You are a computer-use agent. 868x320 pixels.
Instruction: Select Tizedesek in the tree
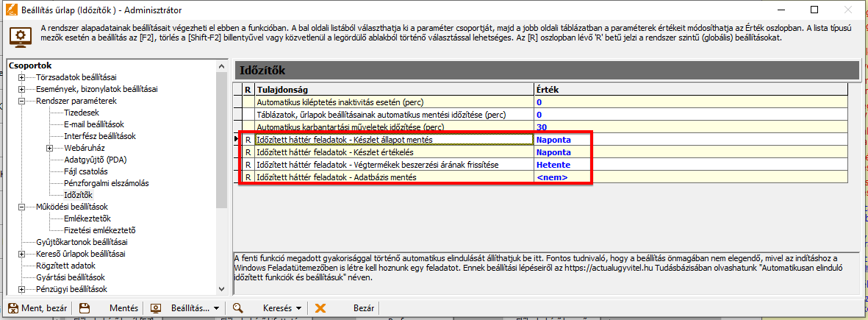pyautogui.click(x=82, y=113)
